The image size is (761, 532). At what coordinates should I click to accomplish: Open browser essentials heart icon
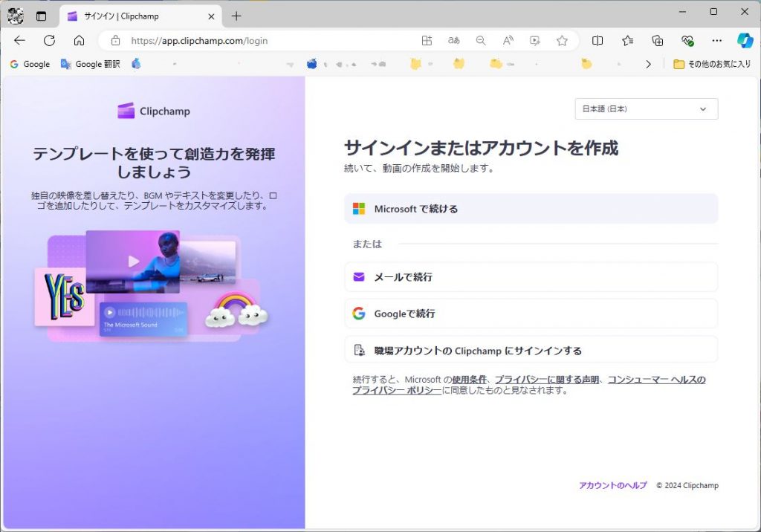pyautogui.click(x=687, y=41)
